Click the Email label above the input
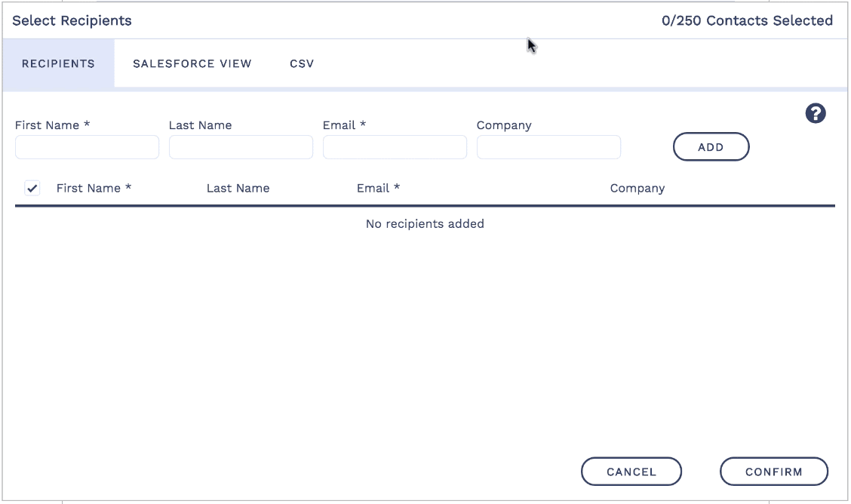Image resolution: width=851 pixels, height=504 pixels. click(x=344, y=125)
